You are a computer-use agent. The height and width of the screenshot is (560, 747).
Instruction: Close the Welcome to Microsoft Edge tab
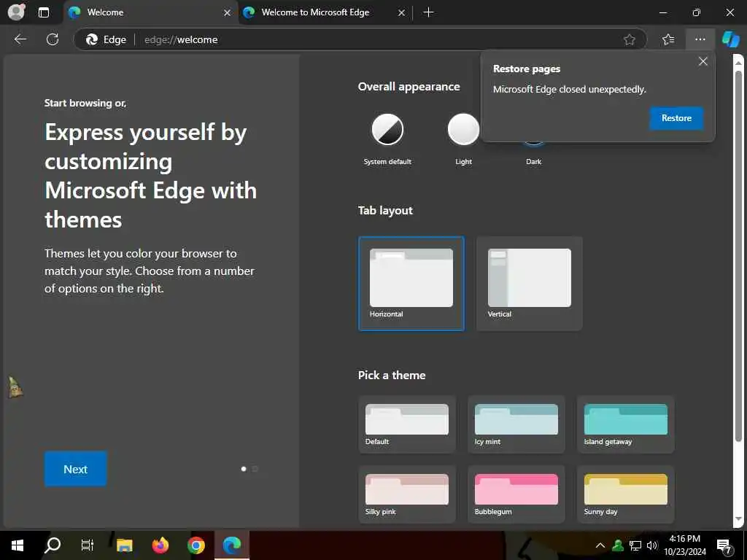(x=401, y=13)
